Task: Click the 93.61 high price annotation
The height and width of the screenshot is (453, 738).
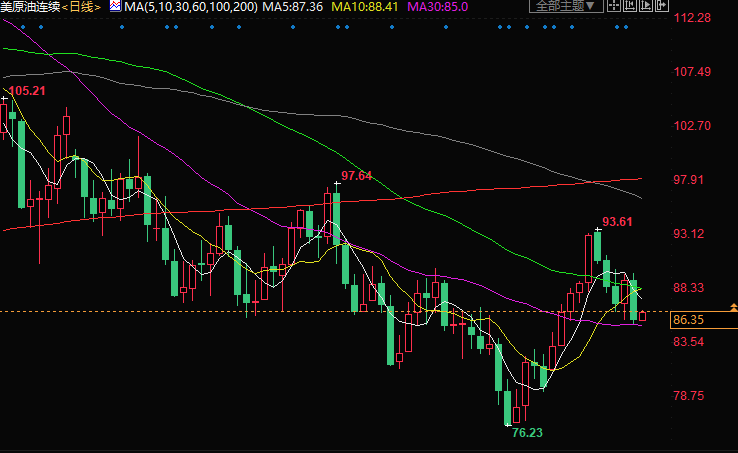Action: pos(618,221)
